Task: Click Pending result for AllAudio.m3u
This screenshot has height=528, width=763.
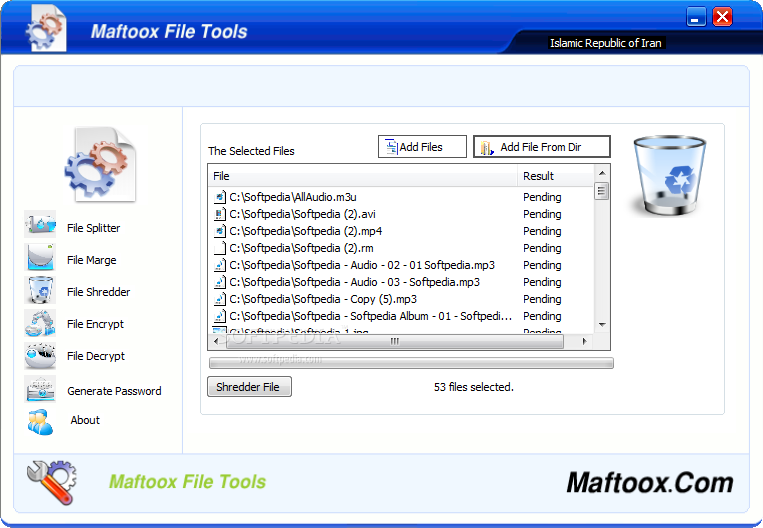Action: coord(542,197)
